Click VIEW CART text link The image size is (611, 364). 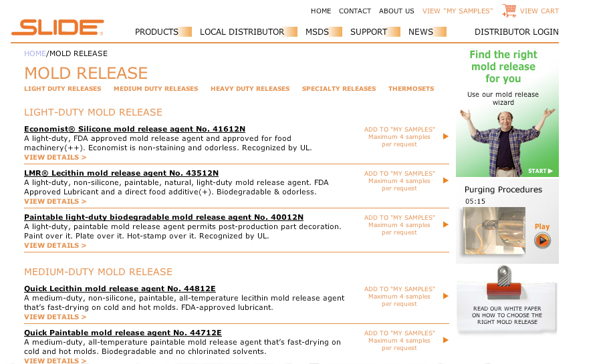[x=539, y=11]
